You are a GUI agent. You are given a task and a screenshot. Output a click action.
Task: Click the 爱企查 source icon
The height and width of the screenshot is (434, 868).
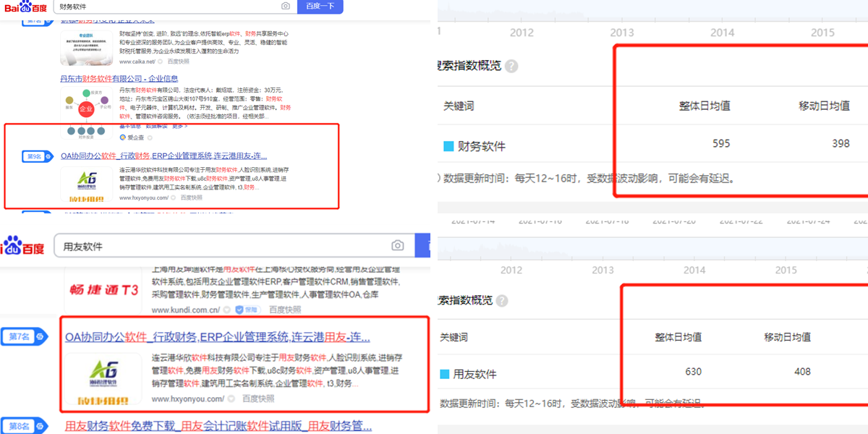point(123,137)
